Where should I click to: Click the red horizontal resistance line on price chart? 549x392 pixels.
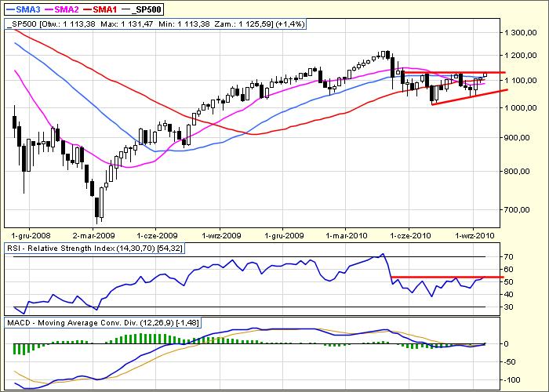tap(454, 72)
